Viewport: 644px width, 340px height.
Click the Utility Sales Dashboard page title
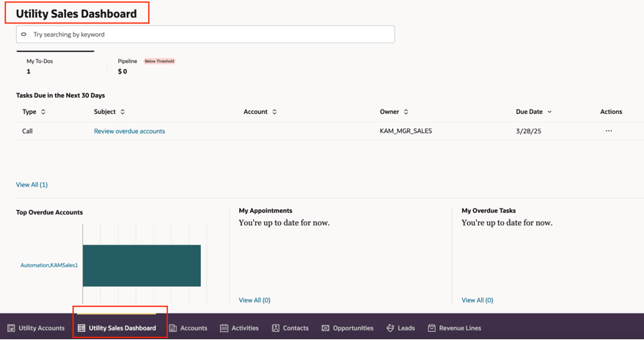click(76, 13)
